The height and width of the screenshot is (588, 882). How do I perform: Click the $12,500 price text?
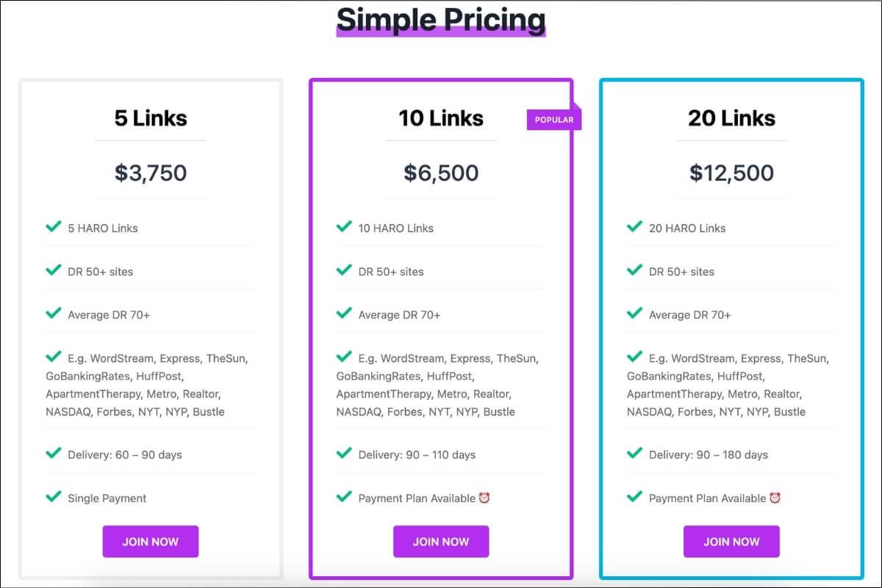tap(731, 173)
